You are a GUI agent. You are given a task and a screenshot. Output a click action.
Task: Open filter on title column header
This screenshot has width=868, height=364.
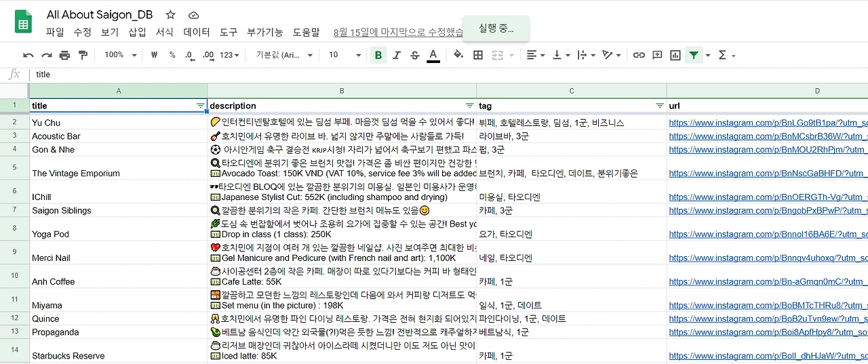pyautogui.click(x=200, y=106)
